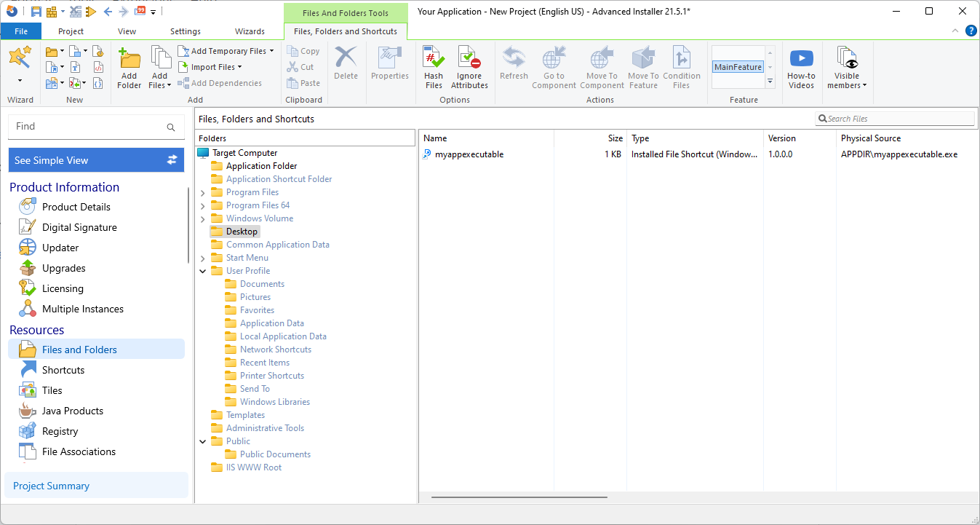
Task: Open Digital Signature page
Action: point(79,227)
